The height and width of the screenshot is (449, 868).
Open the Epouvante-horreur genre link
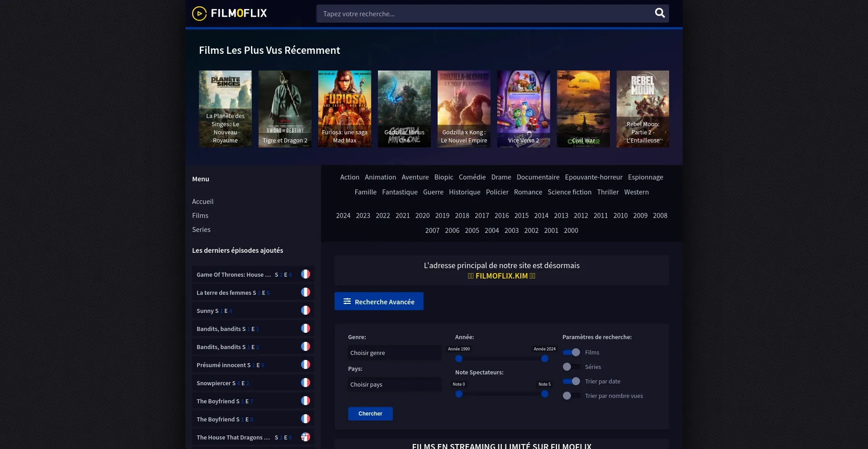point(594,177)
